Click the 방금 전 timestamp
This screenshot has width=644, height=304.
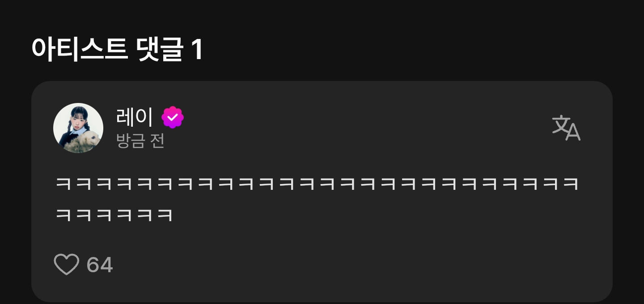[x=140, y=141]
